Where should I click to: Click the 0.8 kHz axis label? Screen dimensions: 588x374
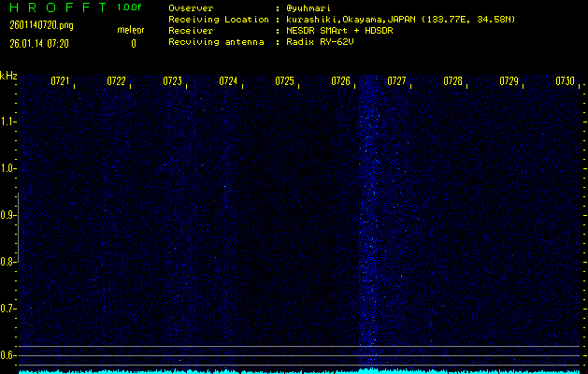[x=7, y=262]
